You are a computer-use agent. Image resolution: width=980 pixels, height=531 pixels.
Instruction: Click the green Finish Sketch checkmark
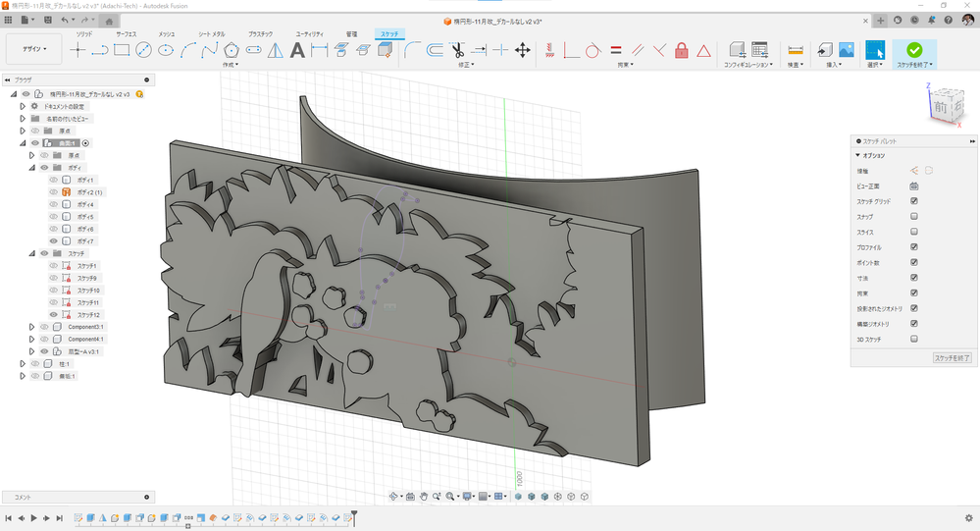914,50
